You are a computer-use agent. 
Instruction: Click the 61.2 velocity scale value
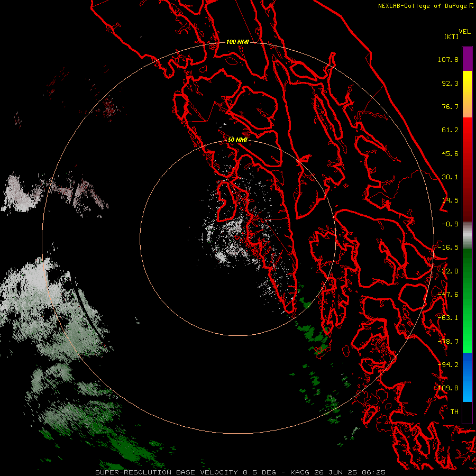(x=450, y=130)
